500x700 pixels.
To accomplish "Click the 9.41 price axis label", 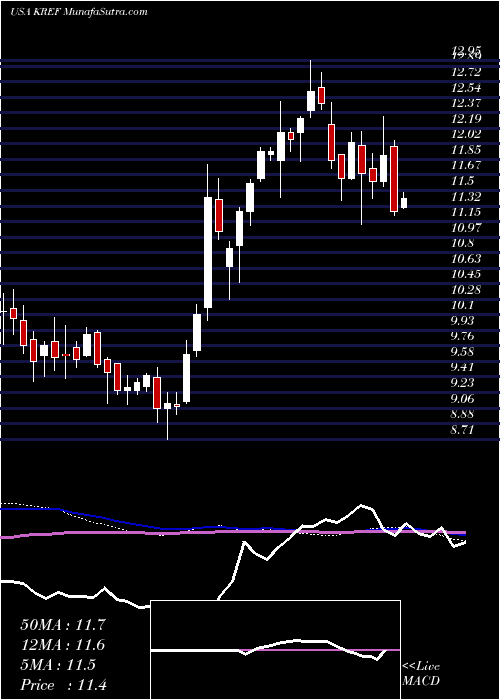I will pos(464,367).
